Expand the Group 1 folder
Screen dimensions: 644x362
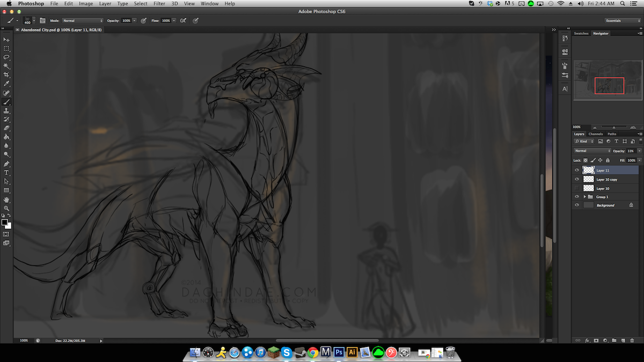[x=584, y=197]
